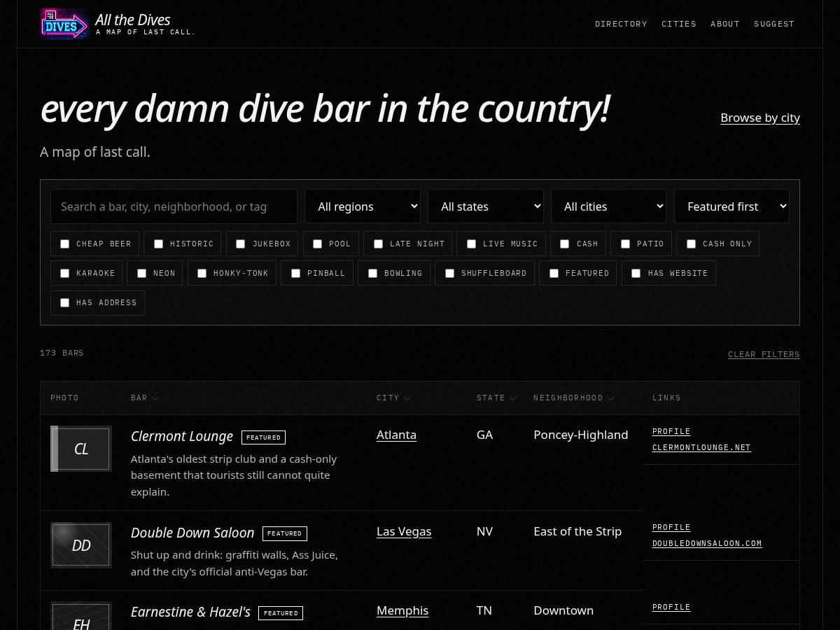Sort table by State column header

coord(496,398)
